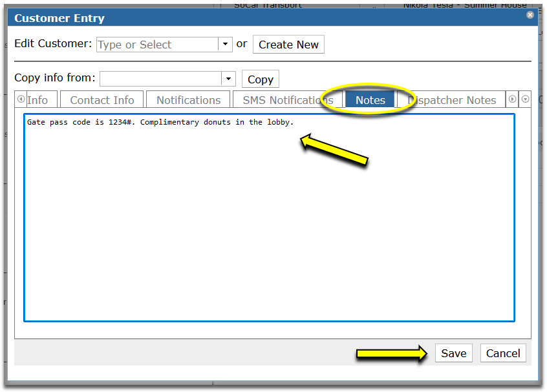The width and height of the screenshot is (547, 392).
Task: Click the Copy button
Action: click(x=260, y=79)
